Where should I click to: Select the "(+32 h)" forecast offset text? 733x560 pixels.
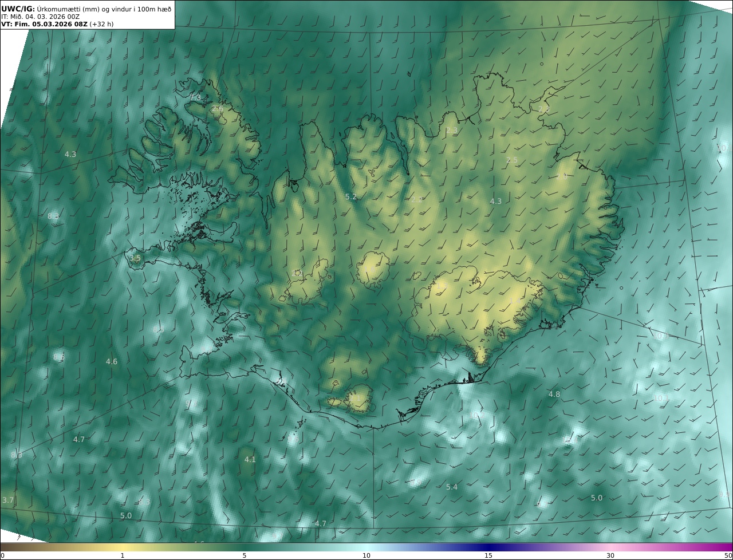point(103,25)
